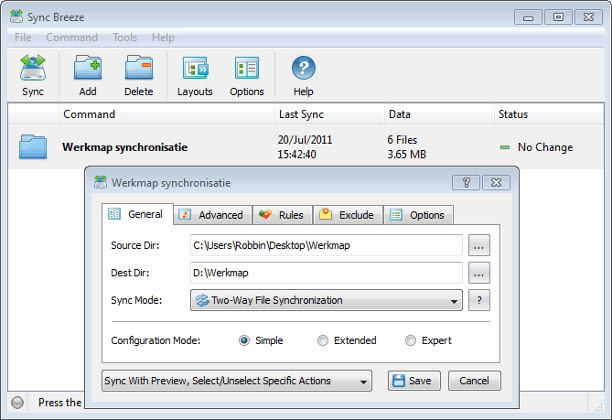Click the dialog title bar app icon
Screen dimensions: 612x420
pyautogui.click(x=100, y=182)
